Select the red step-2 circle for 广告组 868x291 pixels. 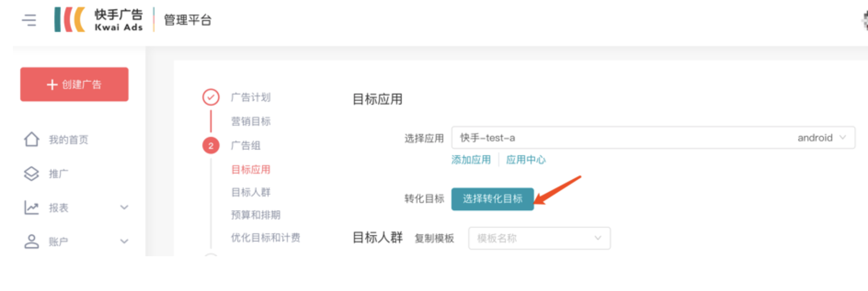211,145
